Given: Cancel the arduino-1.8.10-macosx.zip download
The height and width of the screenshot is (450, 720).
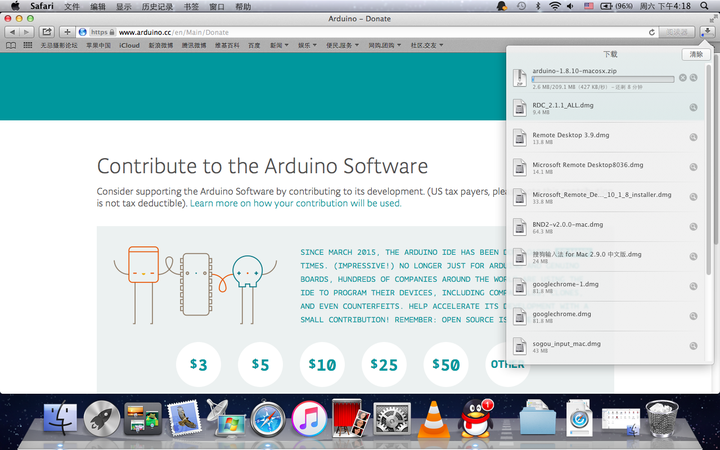Looking at the screenshot, I should pos(683,78).
